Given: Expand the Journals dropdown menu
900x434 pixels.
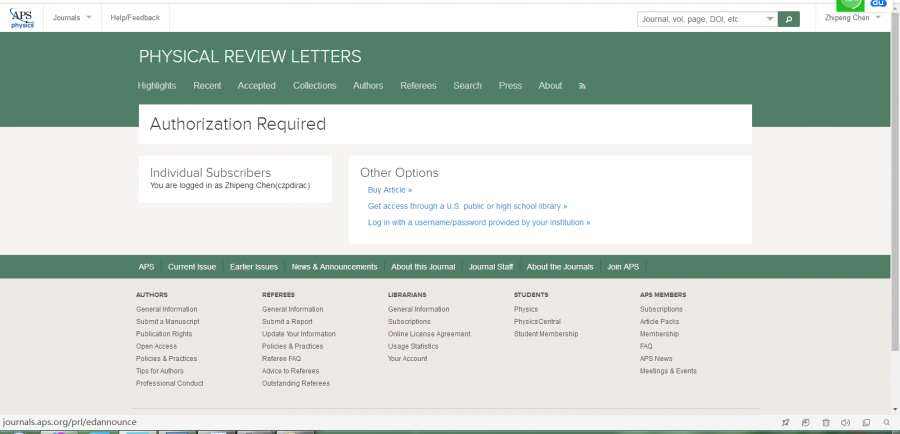Looking at the screenshot, I should 72,18.
